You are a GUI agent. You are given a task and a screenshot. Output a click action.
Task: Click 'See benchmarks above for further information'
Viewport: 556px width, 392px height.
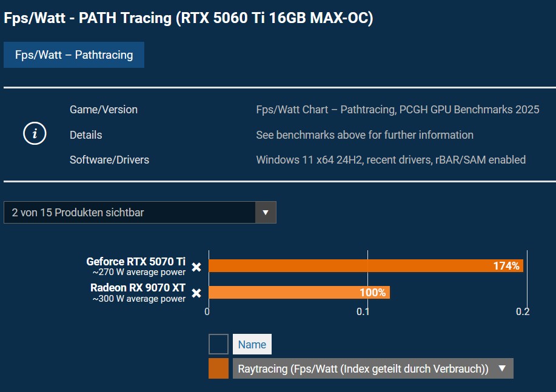point(364,135)
